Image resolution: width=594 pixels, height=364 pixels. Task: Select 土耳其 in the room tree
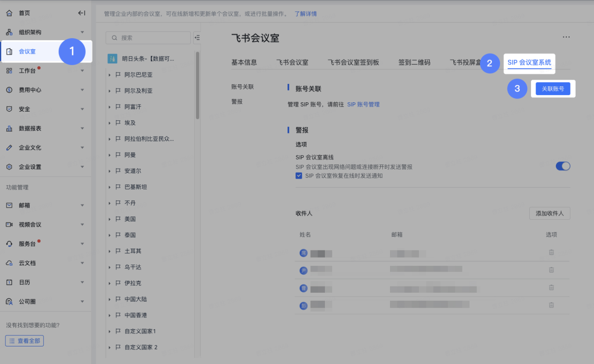[x=133, y=251]
